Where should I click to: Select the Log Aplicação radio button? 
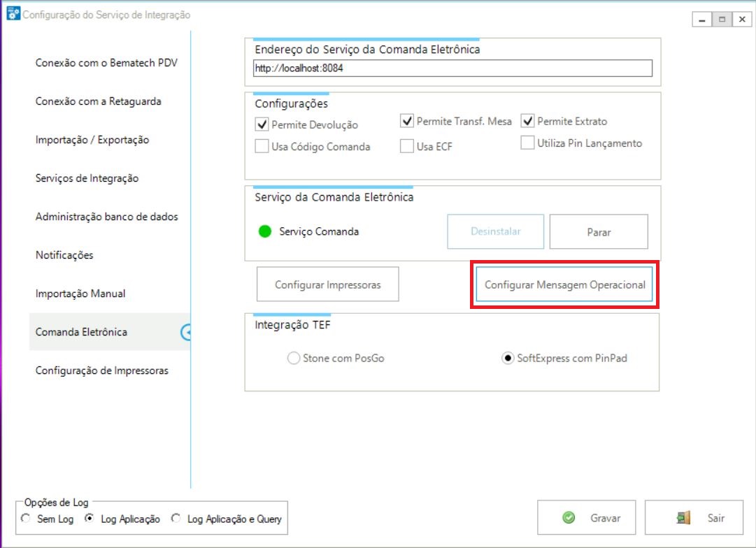pos(90,518)
